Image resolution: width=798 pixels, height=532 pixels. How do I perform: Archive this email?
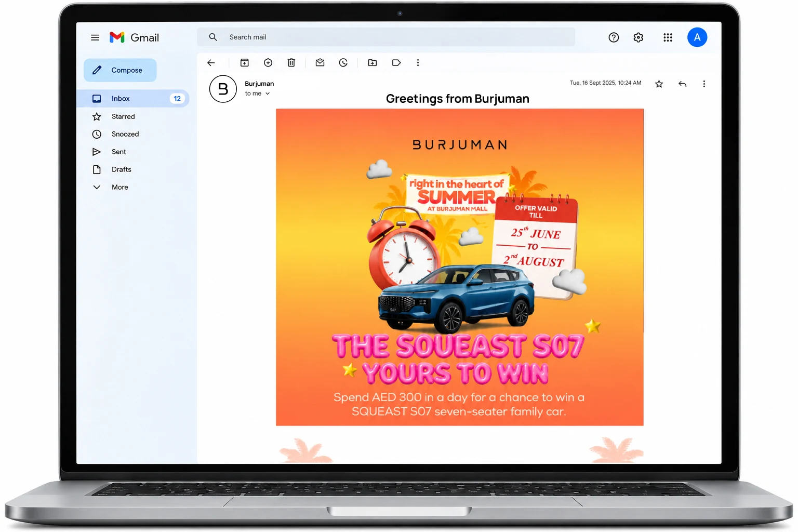tap(245, 63)
